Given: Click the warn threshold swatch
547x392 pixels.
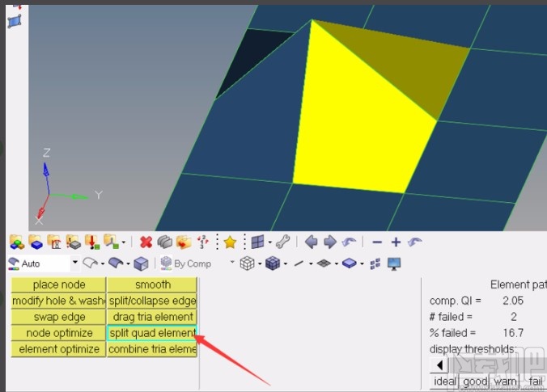Looking at the screenshot, I should click(505, 381).
